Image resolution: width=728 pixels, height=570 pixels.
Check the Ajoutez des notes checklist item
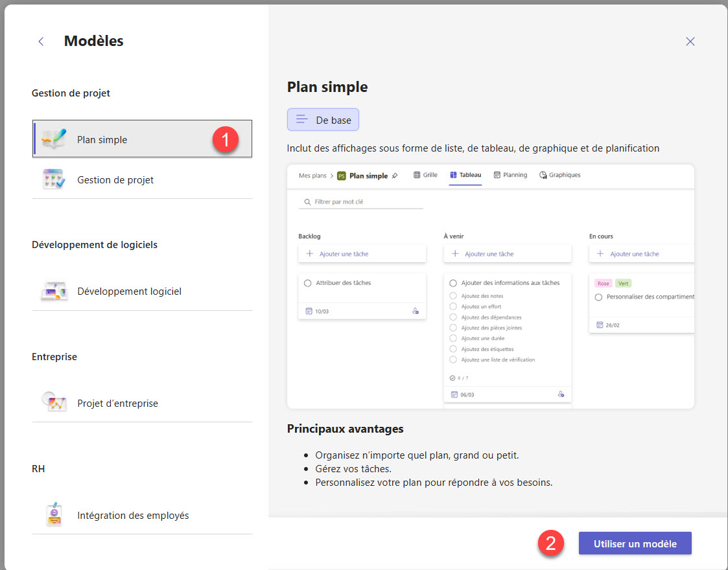tap(453, 296)
